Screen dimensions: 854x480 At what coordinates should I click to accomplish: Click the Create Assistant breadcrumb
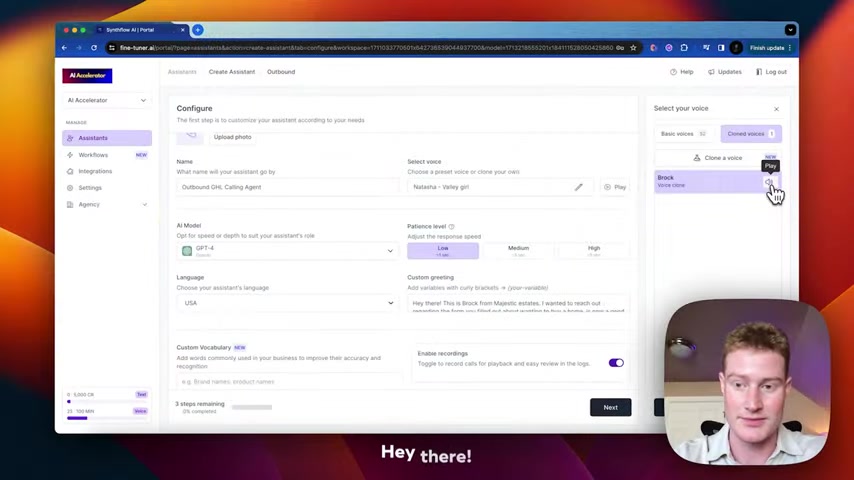[x=231, y=72]
